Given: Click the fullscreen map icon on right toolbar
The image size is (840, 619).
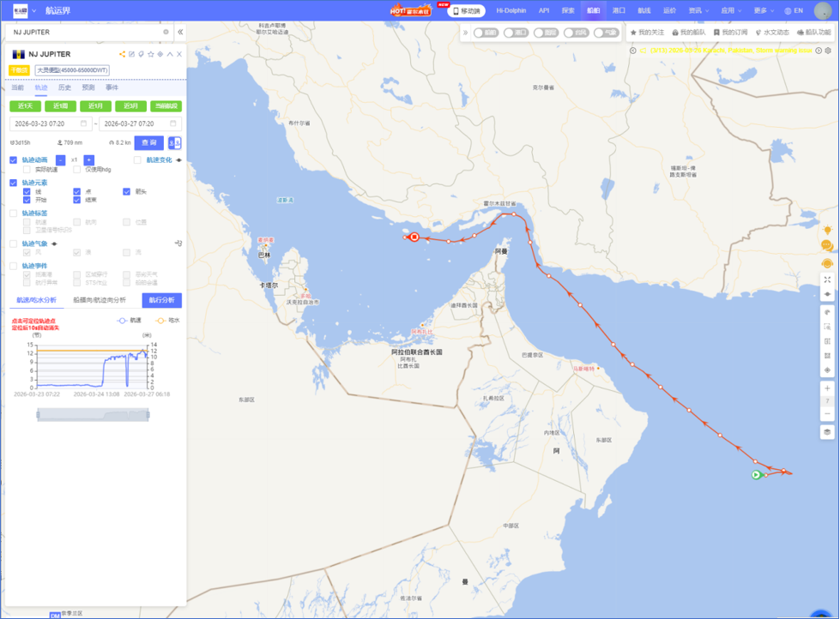Looking at the screenshot, I should pyautogui.click(x=827, y=279).
